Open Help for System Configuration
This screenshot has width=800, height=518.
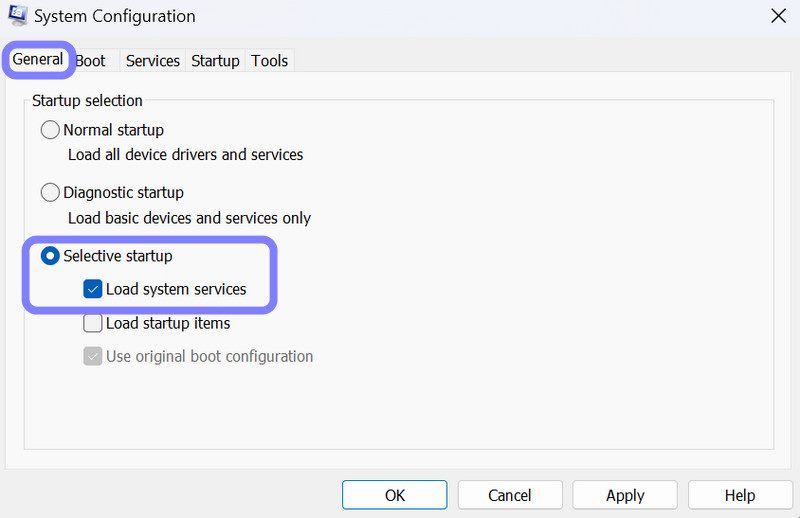tap(740, 495)
